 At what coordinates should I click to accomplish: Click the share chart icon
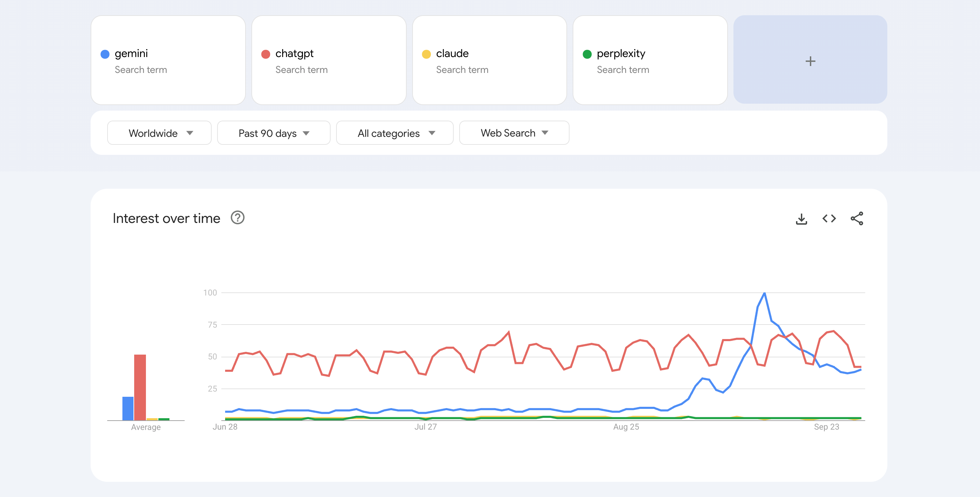pyautogui.click(x=857, y=219)
